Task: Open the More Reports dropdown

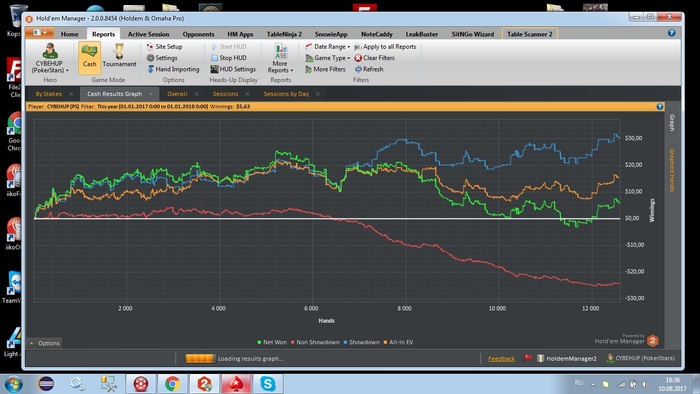Action: click(280, 58)
